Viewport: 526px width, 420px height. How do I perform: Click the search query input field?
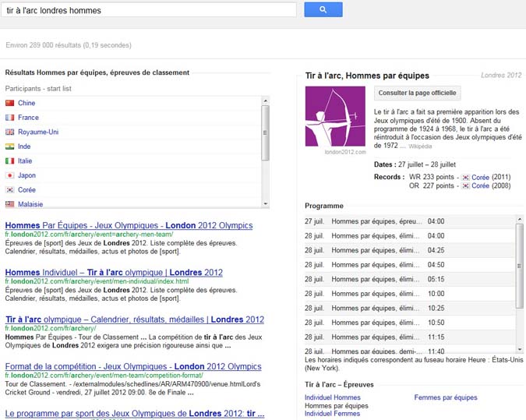click(148, 10)
